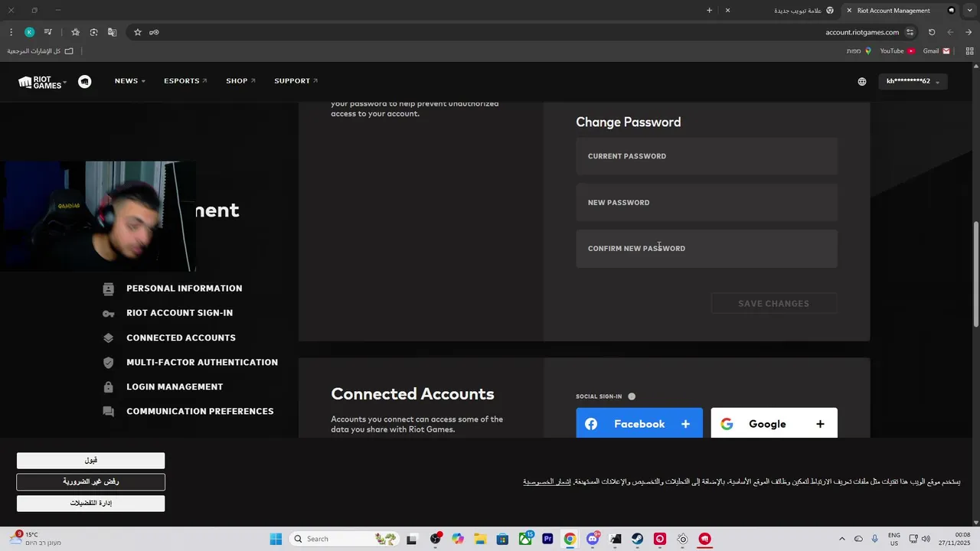Open the Chrome profile avatar K

pyautogui.click(x=29, y=32)
